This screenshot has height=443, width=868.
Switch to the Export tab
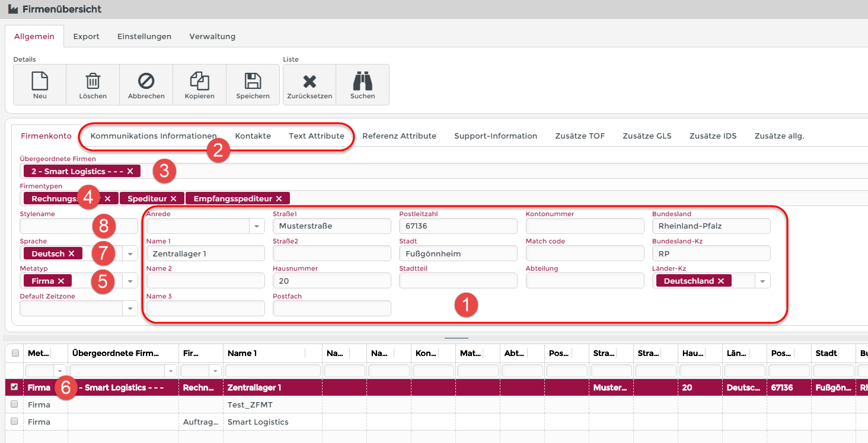click(x=87, y=37)
